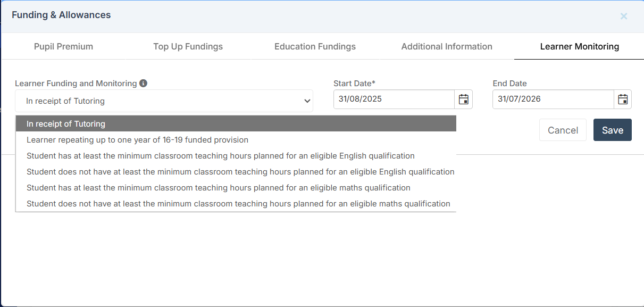Open the Top Up Fundings tab
This screenshot has width=644, height=307.
[188, 46]
